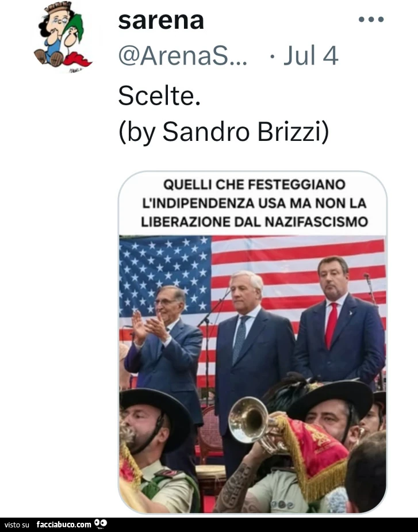Click the display name sarena
This screenshot has width=418, height=532.
[161, 20]
